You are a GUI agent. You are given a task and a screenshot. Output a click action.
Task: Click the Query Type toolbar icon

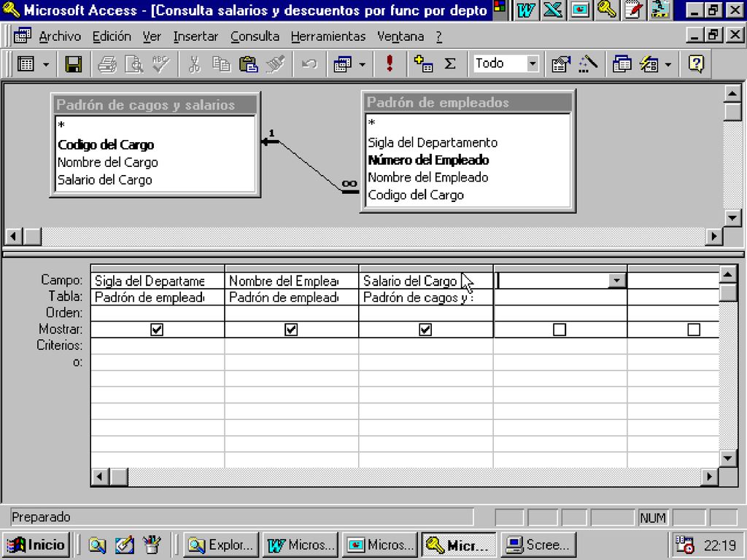tap(343, 64)
